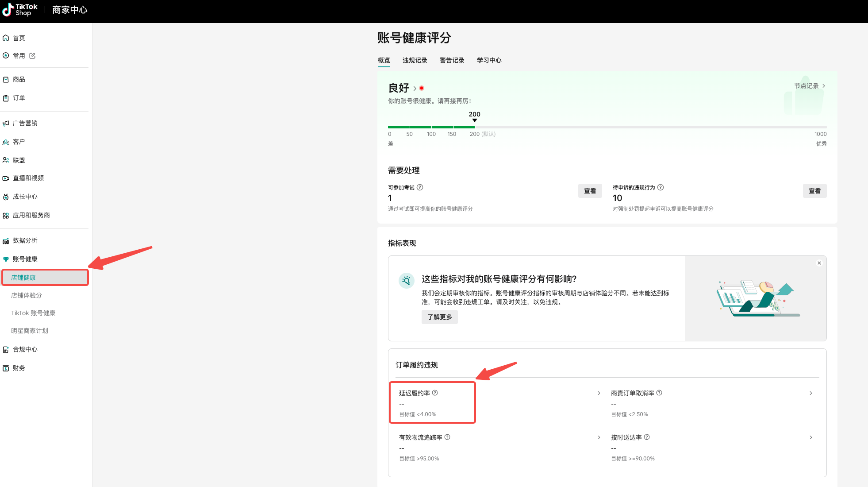Open the 订单 orders icon
This screenshot has width=868, height=487.
pos(6,97)
